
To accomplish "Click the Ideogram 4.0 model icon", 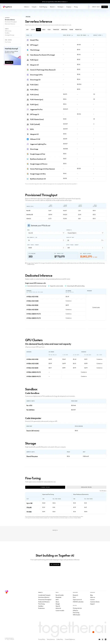I will pos(28,65).
